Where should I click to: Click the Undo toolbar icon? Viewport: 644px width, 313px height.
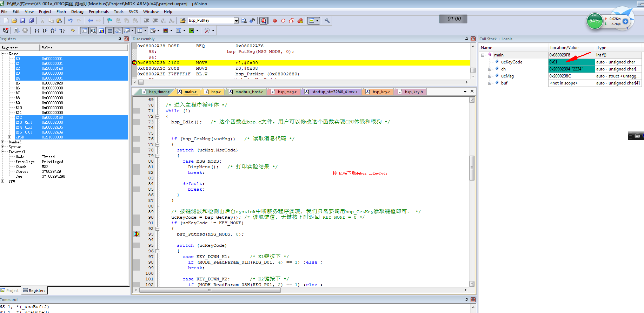pyautogui.click(x=71, y=21)
